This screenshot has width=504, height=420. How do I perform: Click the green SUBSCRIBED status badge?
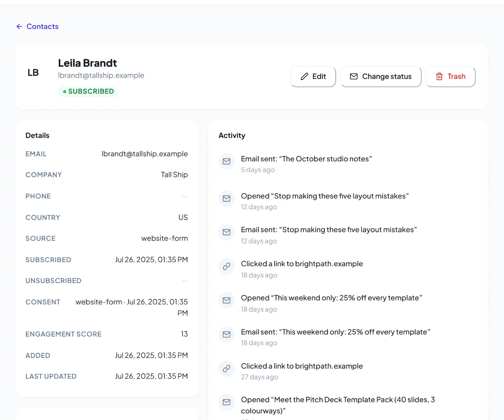click(89, 91)
